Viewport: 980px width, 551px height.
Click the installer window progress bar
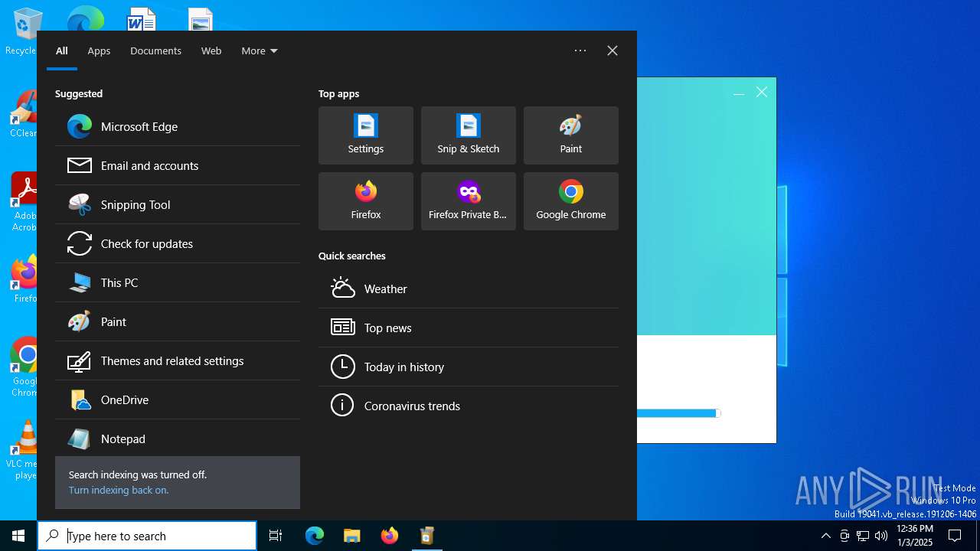pos(679,413)
